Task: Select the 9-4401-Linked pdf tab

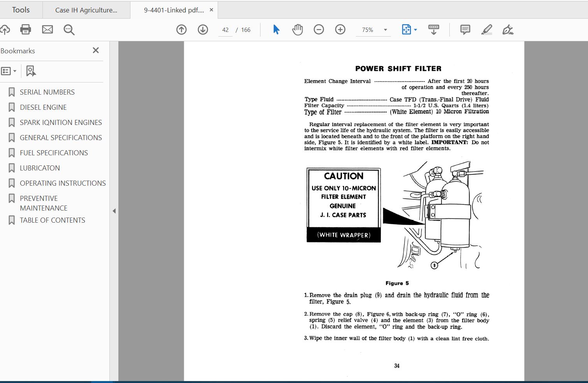Action: click(174, 10)
